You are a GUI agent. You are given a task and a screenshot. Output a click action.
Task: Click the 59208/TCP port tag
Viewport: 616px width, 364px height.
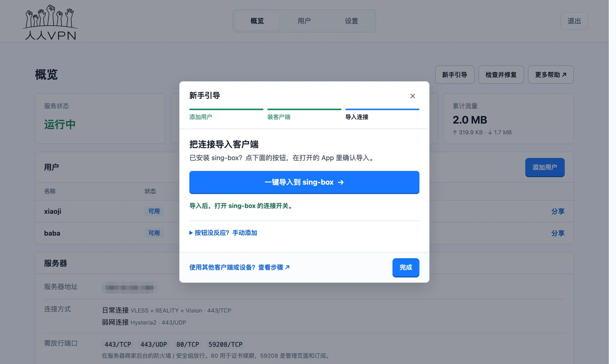(226, 344)
